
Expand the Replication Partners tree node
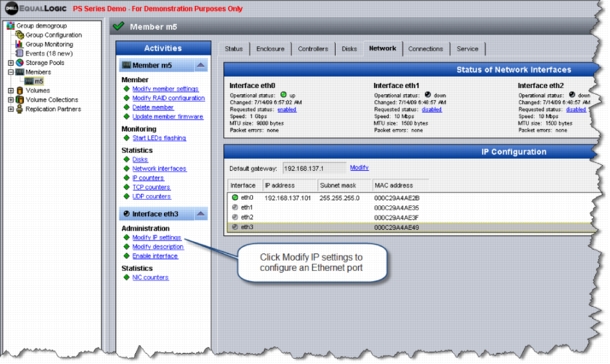pos(11,109)
